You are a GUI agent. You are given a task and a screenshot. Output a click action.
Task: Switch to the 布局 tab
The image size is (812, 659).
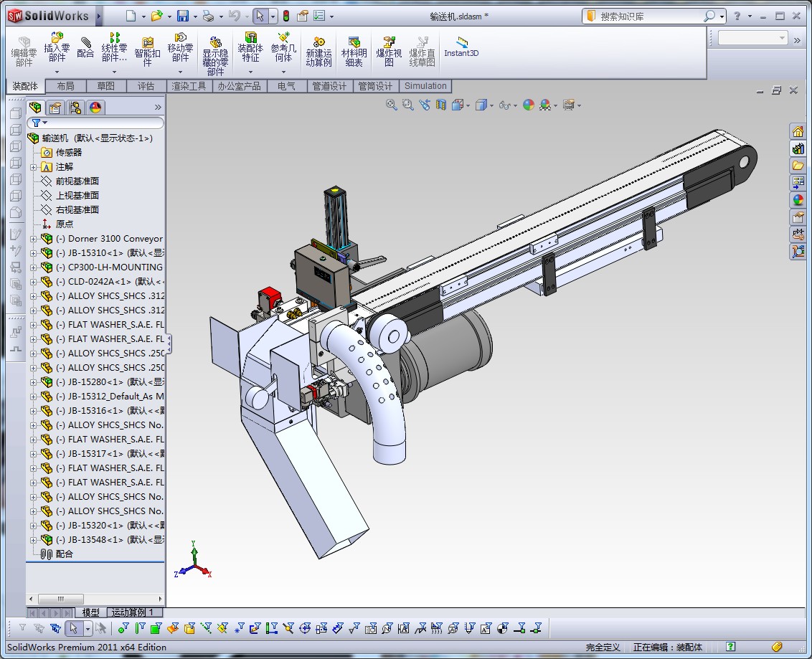point(66,86)
